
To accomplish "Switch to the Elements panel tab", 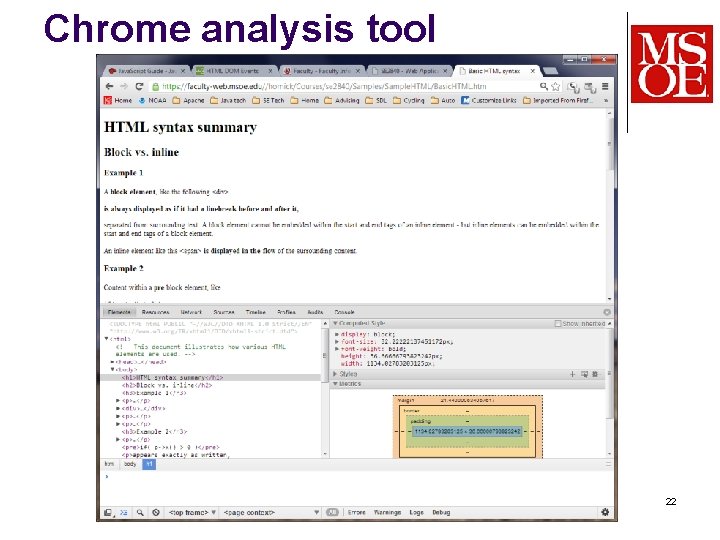I will coord(119,312).
